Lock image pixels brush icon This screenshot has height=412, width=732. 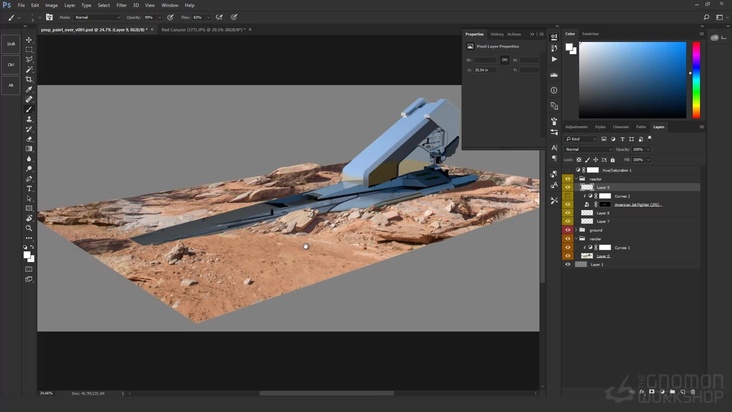[587, 160]
